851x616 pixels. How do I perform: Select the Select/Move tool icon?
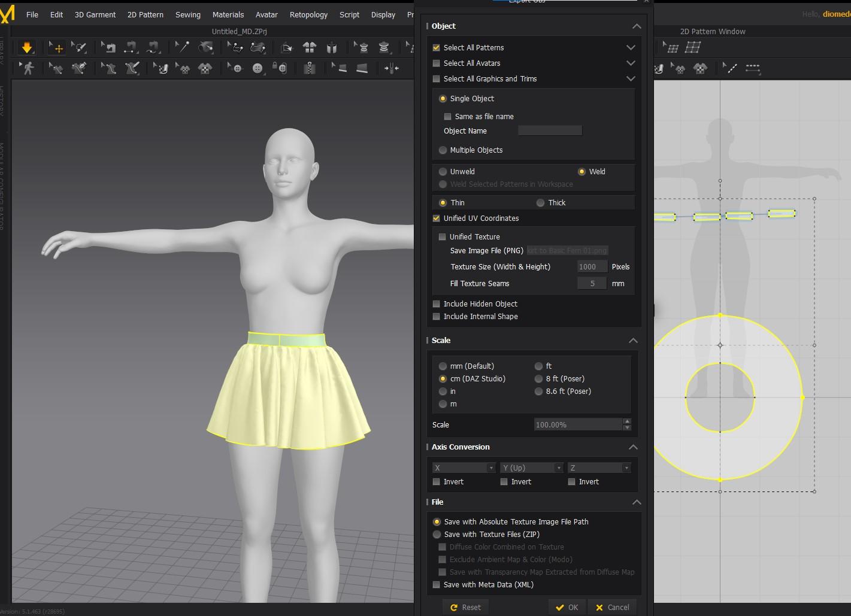point(57,48)
